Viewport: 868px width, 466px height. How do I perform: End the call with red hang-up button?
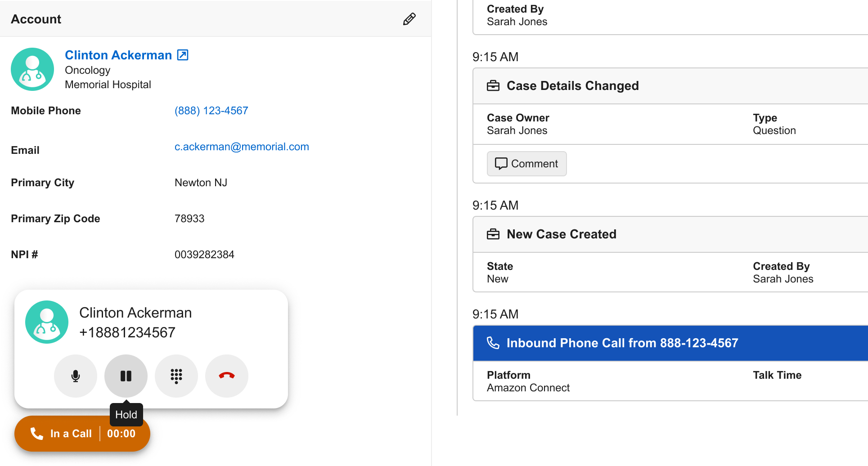(x=227, y=376)
